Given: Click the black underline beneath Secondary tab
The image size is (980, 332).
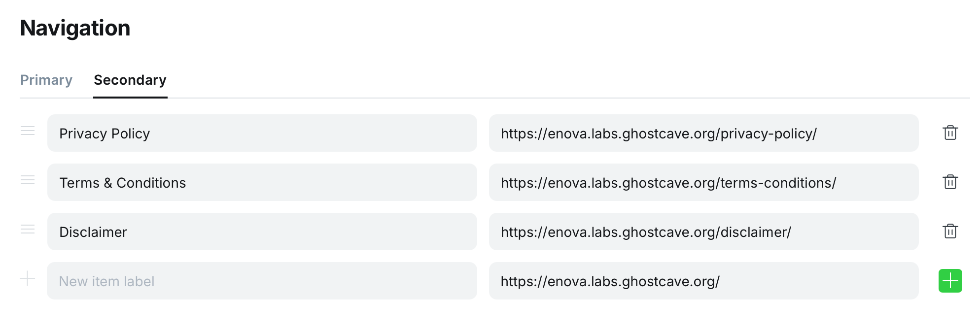Looking at the screenshot, I should click(130, 97).
